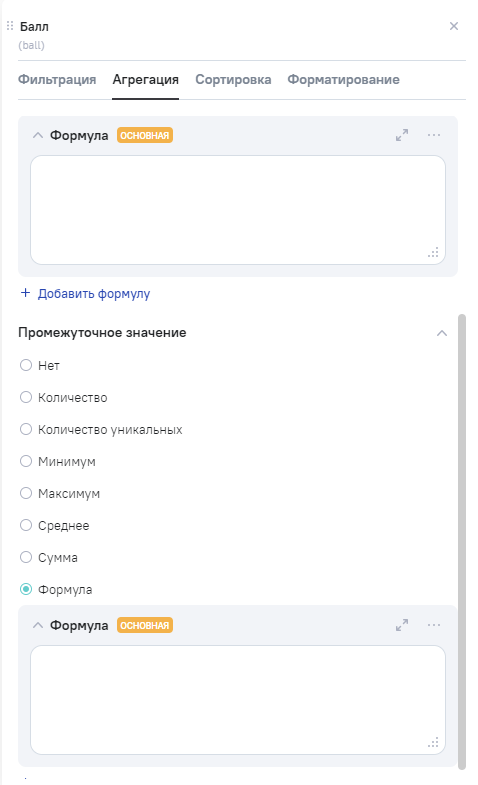Switch to the Фильтрация tab
The width and height of the screenshot is (478, 785).
click(x=57, y=80)
